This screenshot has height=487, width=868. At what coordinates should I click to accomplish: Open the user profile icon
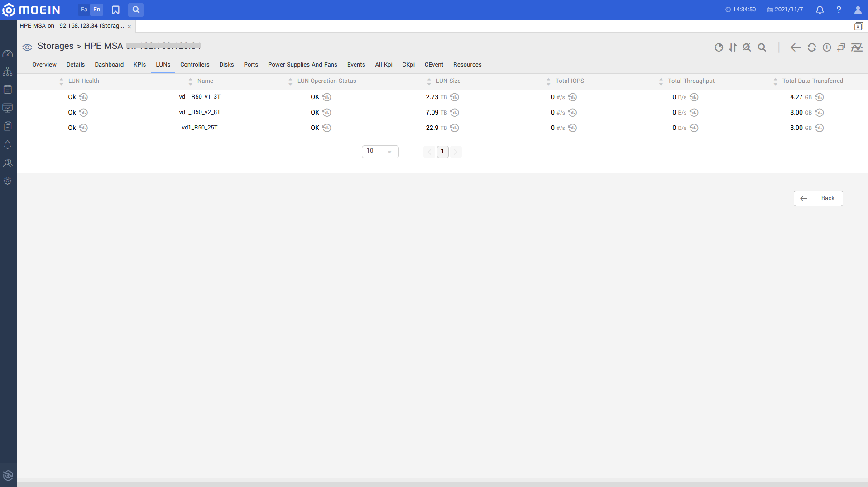pos(858,10)
